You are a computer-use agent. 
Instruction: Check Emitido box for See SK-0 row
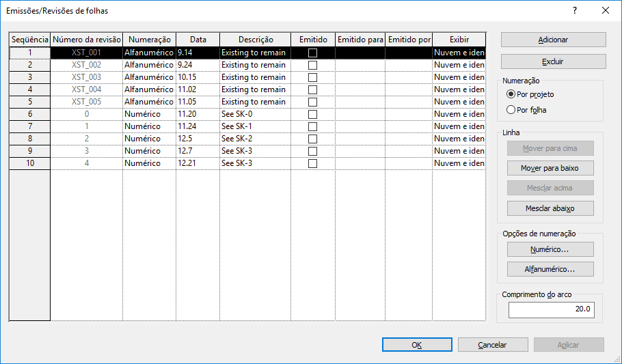coord(312,114)
